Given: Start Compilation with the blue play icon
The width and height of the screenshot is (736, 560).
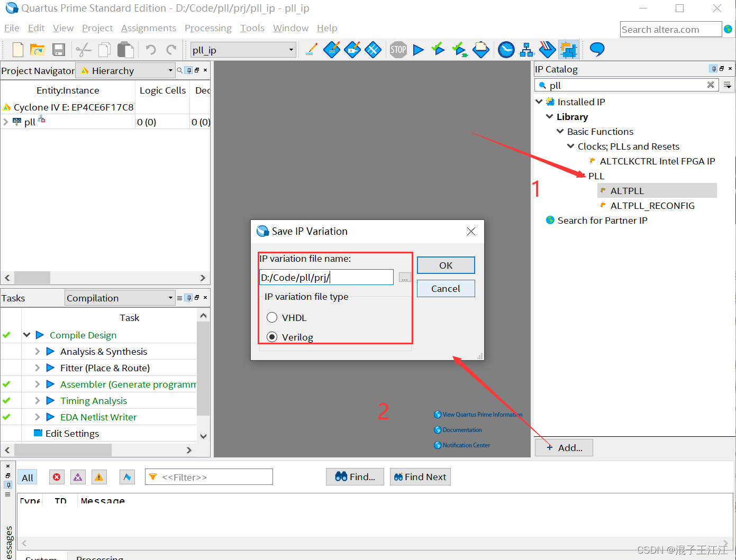Looking at the screenshot, I should (x=419, y=50).
